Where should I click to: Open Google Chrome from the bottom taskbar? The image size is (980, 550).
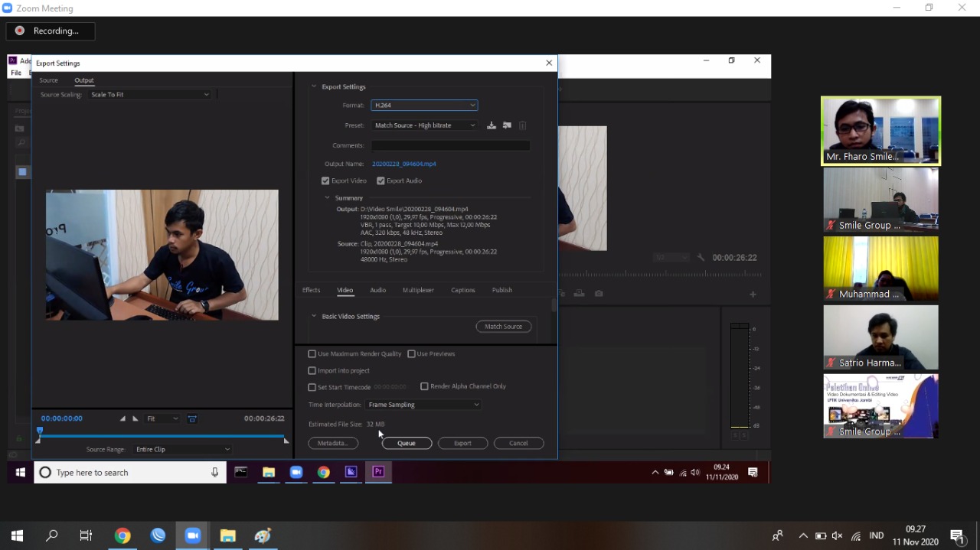pos(122,535)
